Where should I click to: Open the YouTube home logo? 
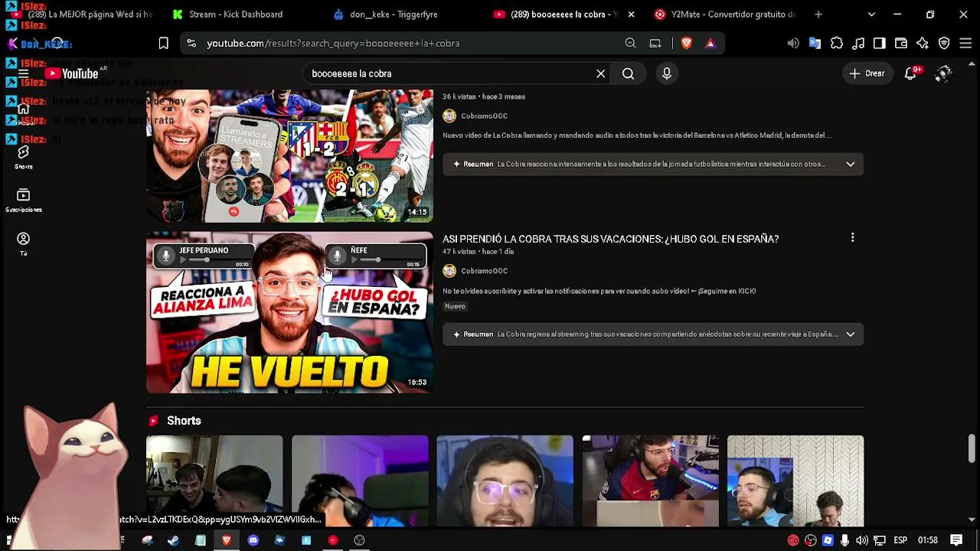[71, 73]
